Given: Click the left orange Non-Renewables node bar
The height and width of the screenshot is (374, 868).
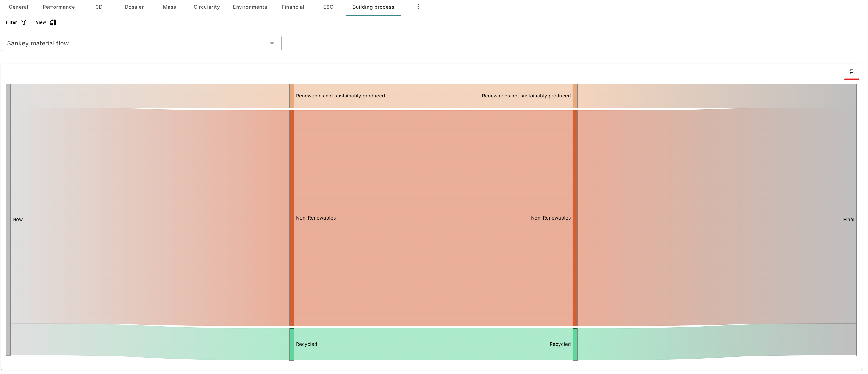Looking at the screenshot, I should pyautogui.click(x=292, y=218).
